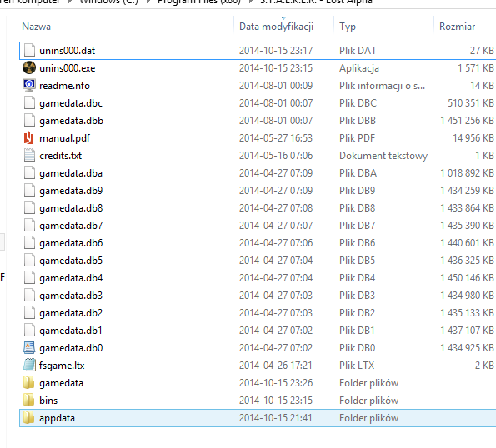Image resolution: width=496 pixels, height=448 pixels.
Task: Click the appdata folder icon
Action: 29,418
